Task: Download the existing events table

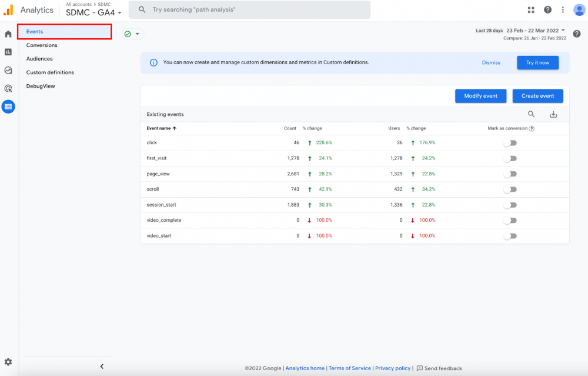Action: (x=553, y=114)
